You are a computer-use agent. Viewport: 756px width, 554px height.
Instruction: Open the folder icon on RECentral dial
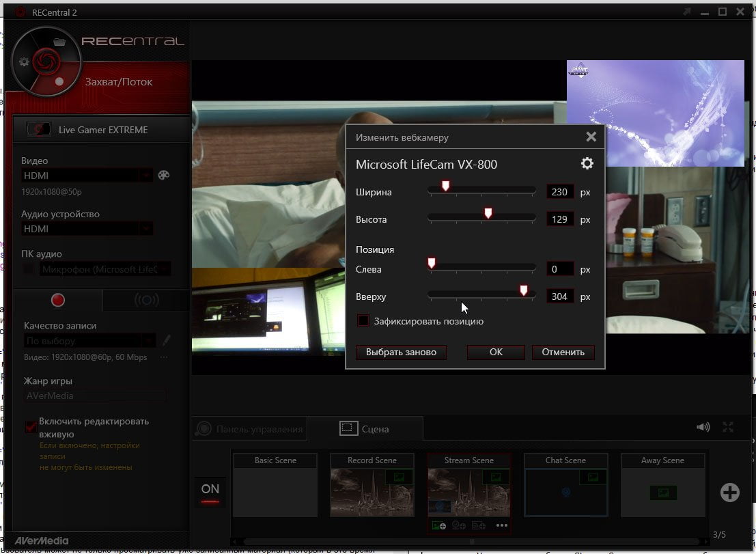point(59,42)
